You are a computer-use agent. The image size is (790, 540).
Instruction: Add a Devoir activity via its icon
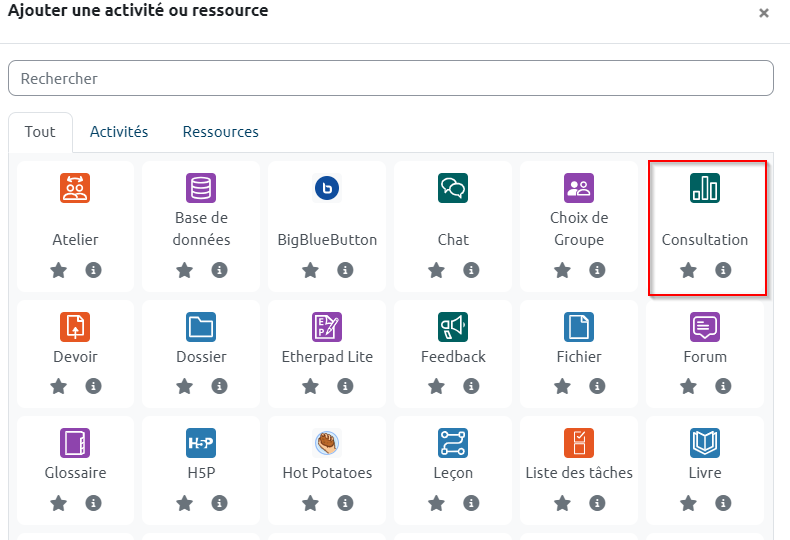[x=75, y=327]
